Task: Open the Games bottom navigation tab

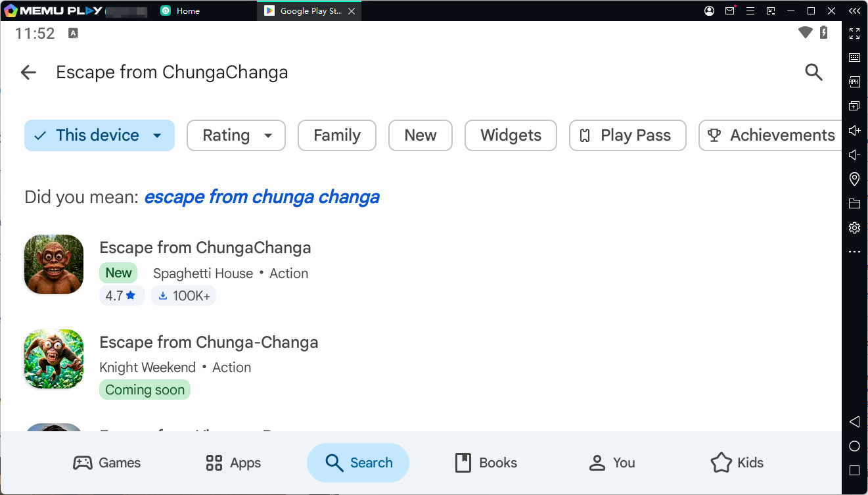Action: pos(106,463)
